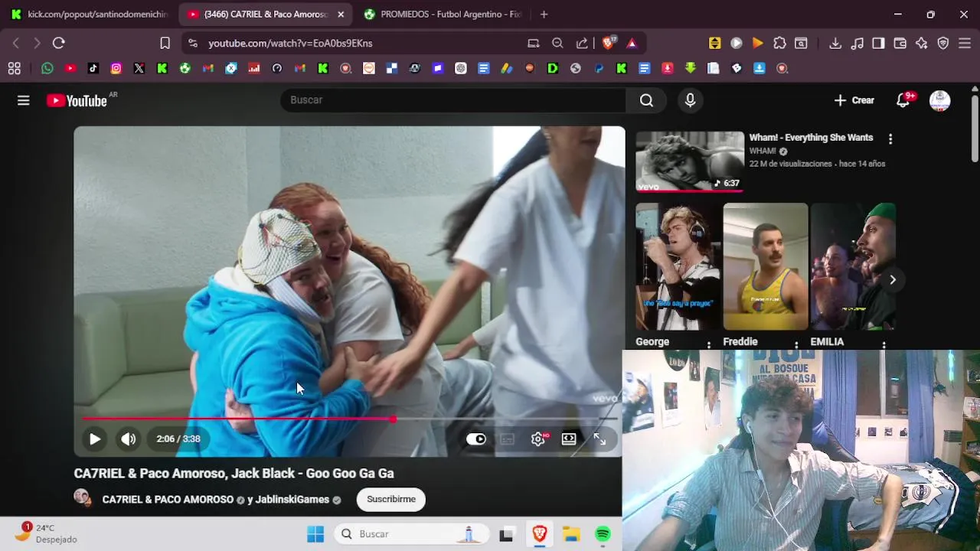Click the YouTube search magnifier button
The image size is (980, 551).
click(647, 100)
